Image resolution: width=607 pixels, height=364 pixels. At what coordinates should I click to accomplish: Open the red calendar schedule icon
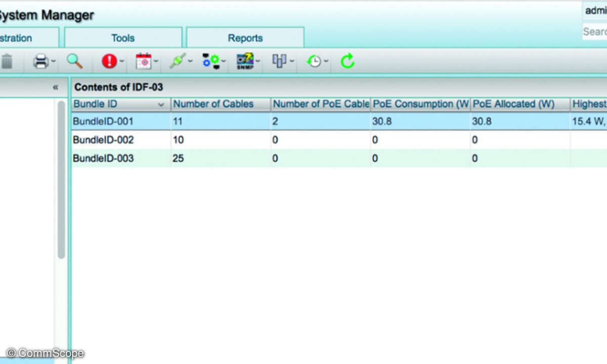tap(144, 61)
